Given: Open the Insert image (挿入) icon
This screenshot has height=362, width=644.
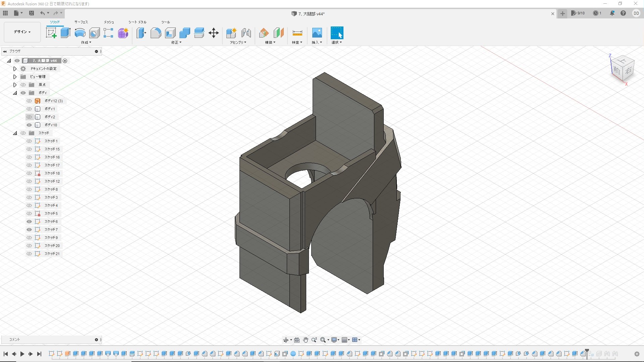Looking at the screenshot, I should tap(317, 33).
